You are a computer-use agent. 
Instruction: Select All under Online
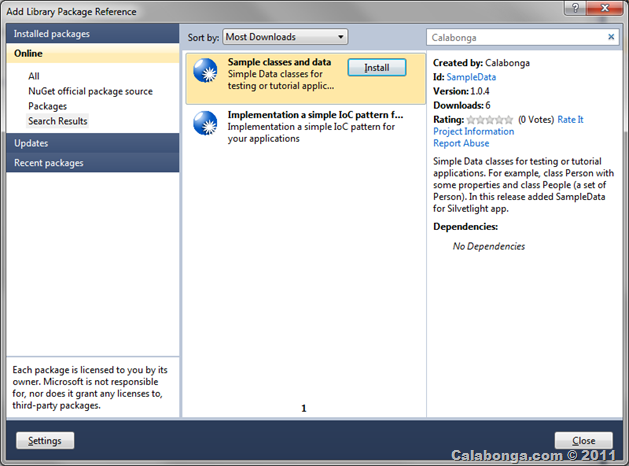point(34,76)
